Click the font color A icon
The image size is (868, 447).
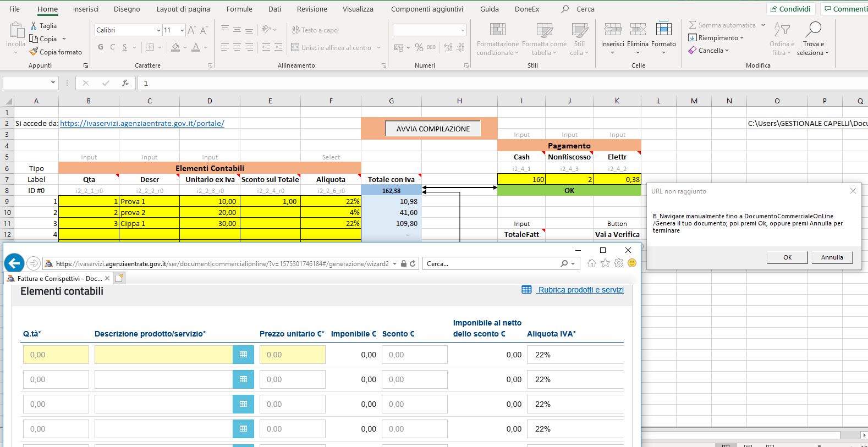tap(196, 47)
